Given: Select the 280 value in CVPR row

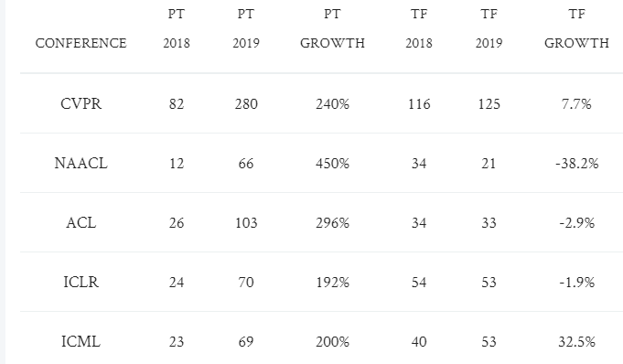Looking at the screenshot, I should pos(246,104).
